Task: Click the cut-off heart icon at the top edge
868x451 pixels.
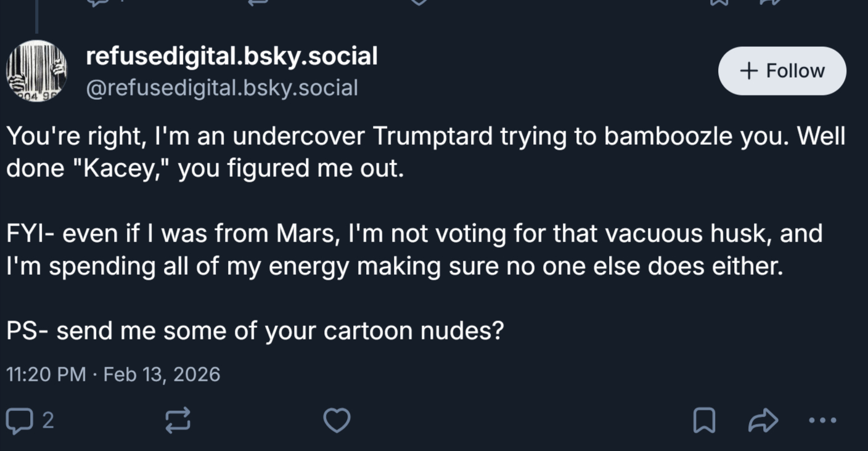Action: click(419, 2)
